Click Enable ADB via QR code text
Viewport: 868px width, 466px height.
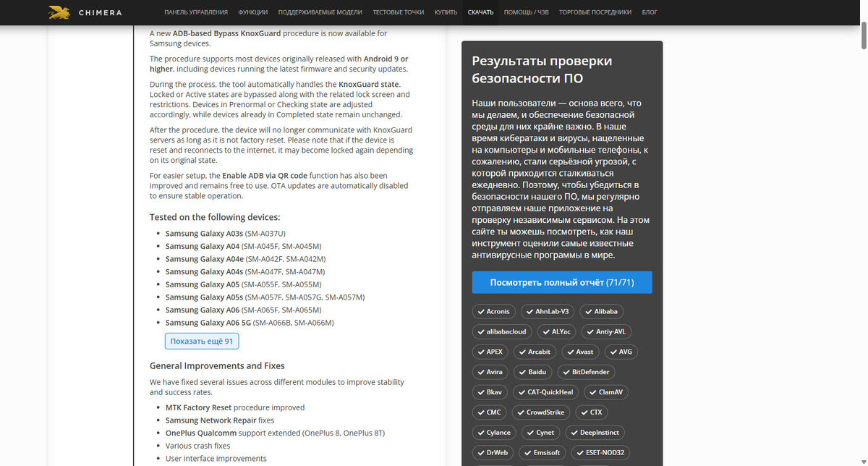pyautogui.click(x=265, y=176)
